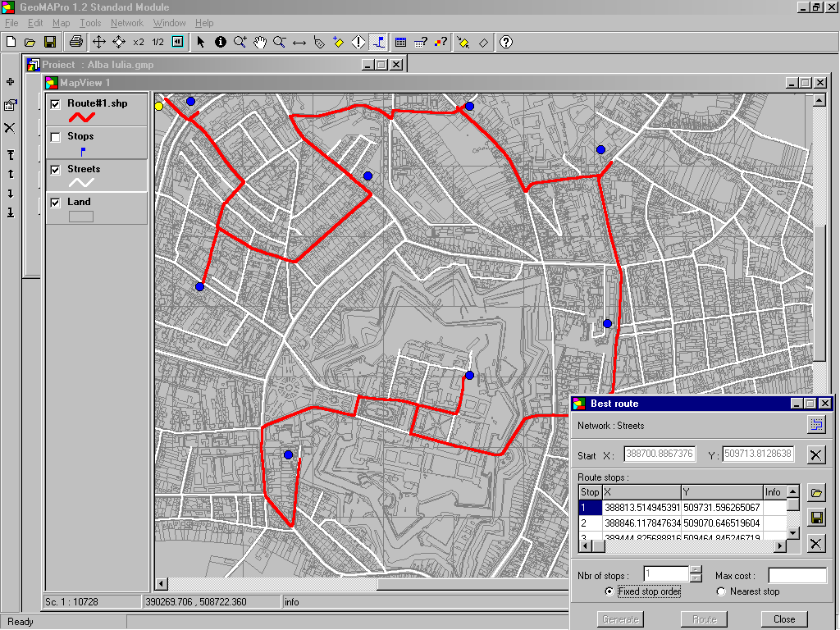Image resolution: width=840 pixels, height=630 pixels.
Task: Select the Pan hand tool
Action: point(260,42)
